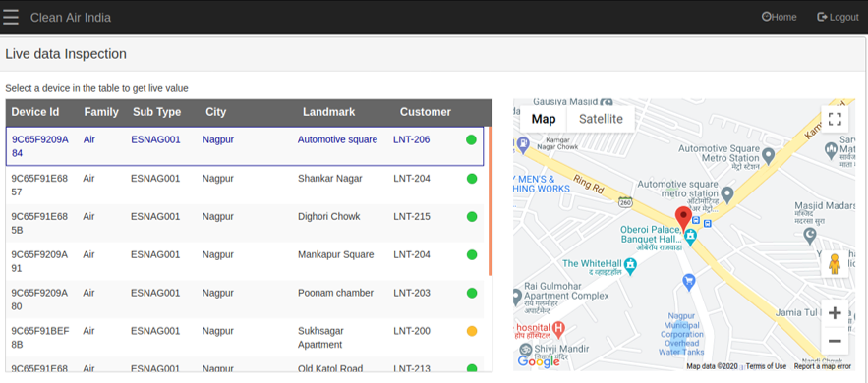This screenshot has height=383, width=868.
Task: Click The WhiteHall hotel marker icon
Action: (x=629, y=266)
